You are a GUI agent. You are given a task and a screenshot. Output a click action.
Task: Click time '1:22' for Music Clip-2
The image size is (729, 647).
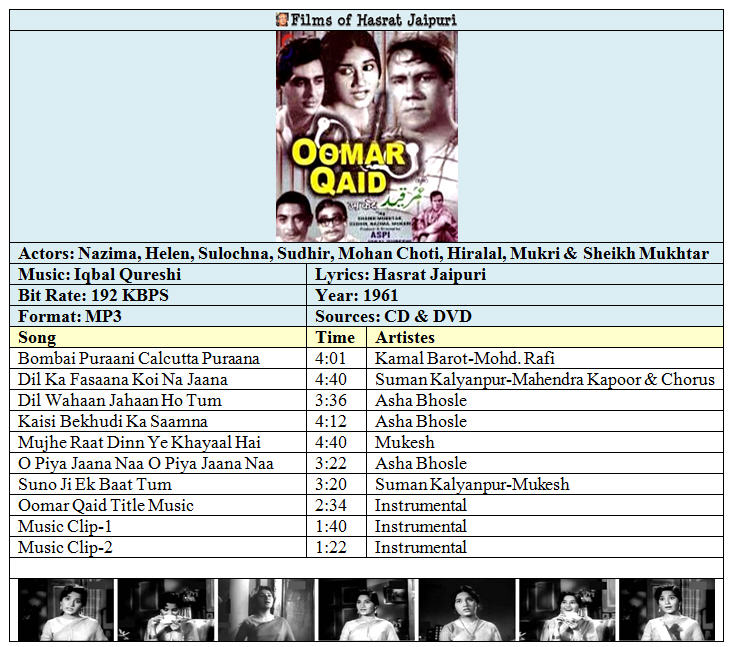pos(331,547)
